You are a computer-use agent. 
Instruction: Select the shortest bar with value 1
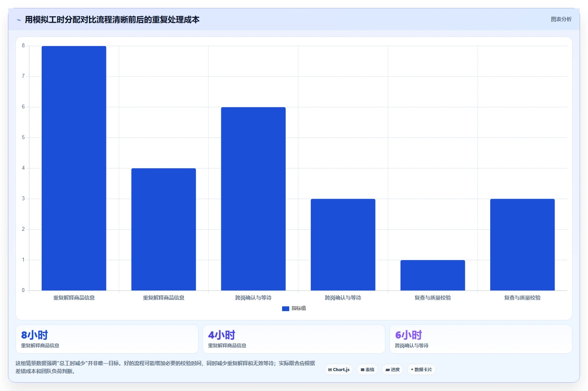point(433,275)
